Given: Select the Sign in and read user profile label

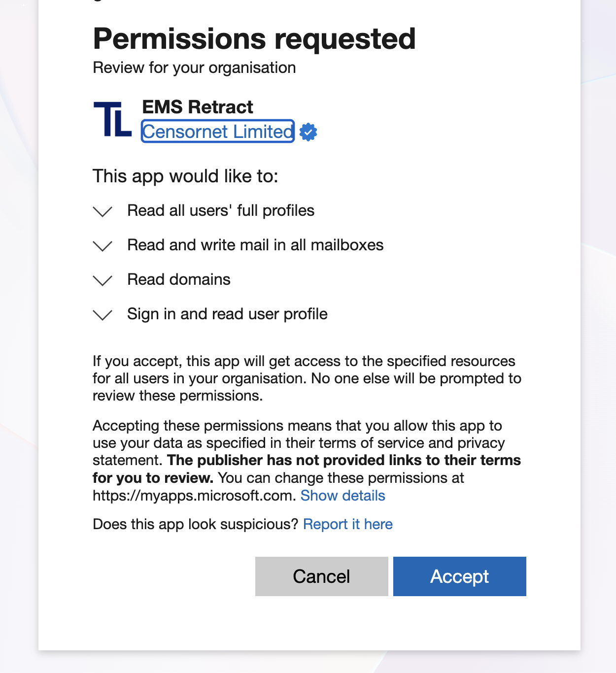Looking at the screenshot, I should pyautogui.click(x=227, y=314).
